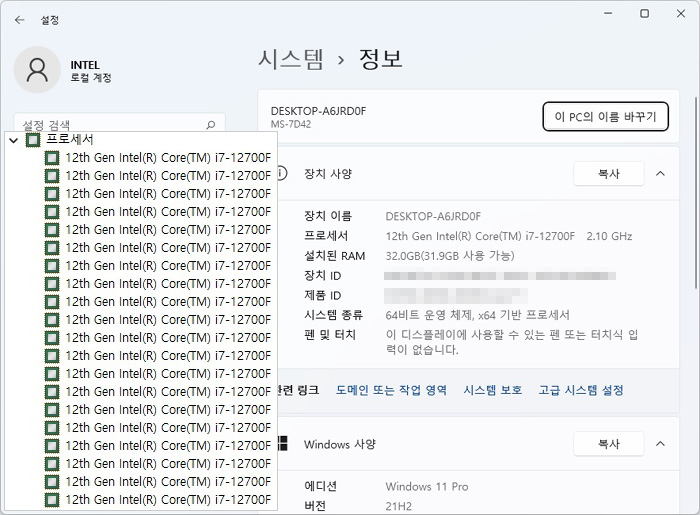The width and height of the screenshot is (700, 515).
Task: Collapse the Windows 사양 section chevron
Action: (x=660, y=444)
